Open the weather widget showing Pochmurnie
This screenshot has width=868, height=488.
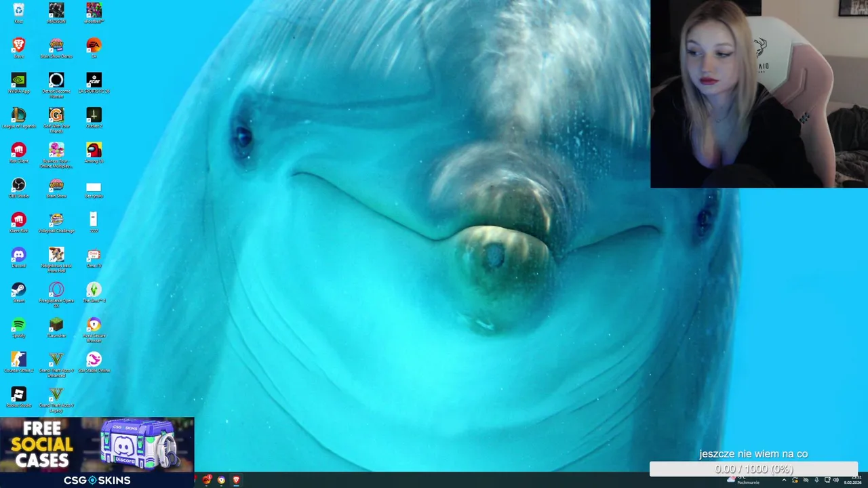pos(743,480)
